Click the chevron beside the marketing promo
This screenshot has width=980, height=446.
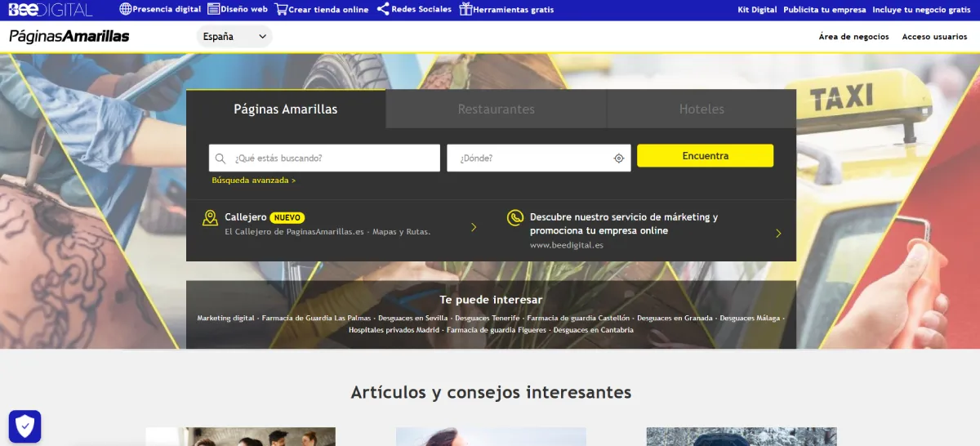pyautogui.click(x=778, y=234)
